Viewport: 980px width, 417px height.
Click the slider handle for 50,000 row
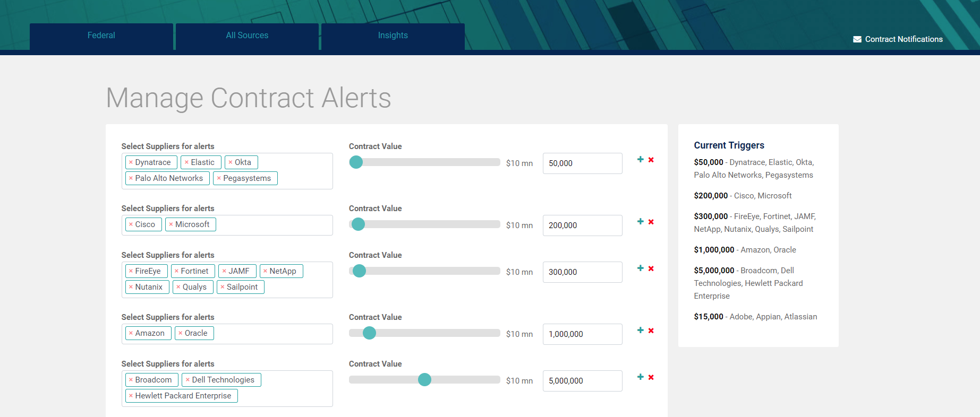[x=356, y=162]
